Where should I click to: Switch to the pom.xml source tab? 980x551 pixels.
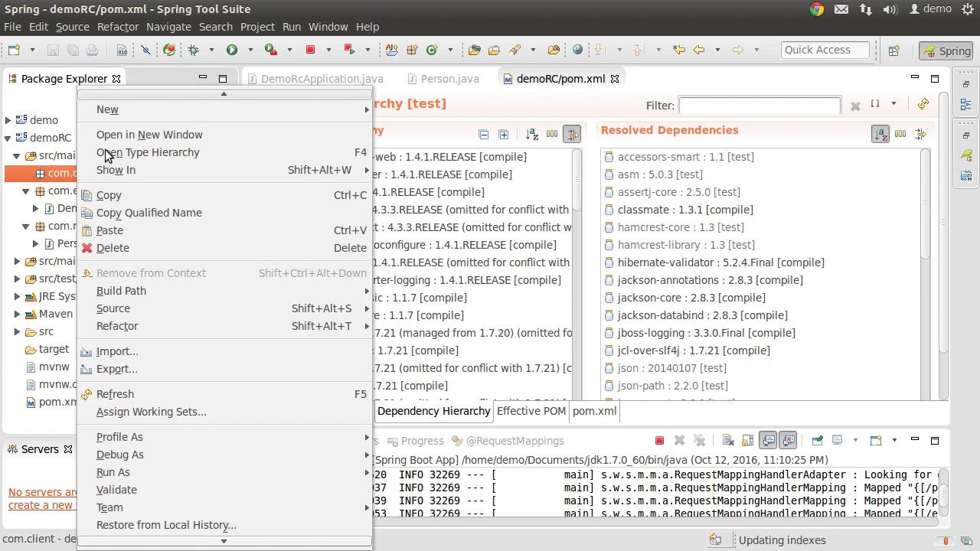coord(594,411)
